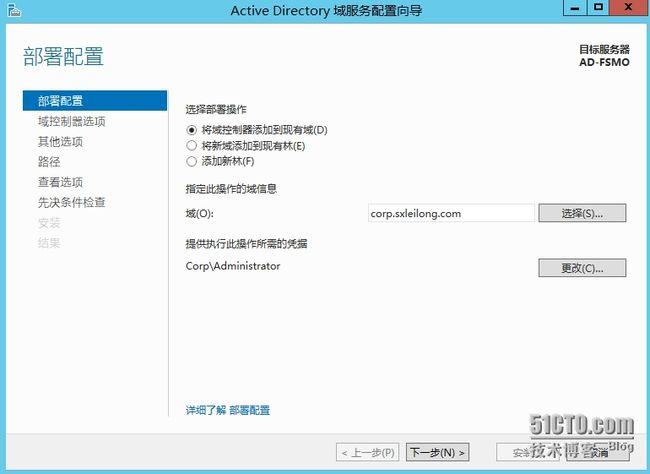Click the AD-FSMO target server name

[604, 62]
